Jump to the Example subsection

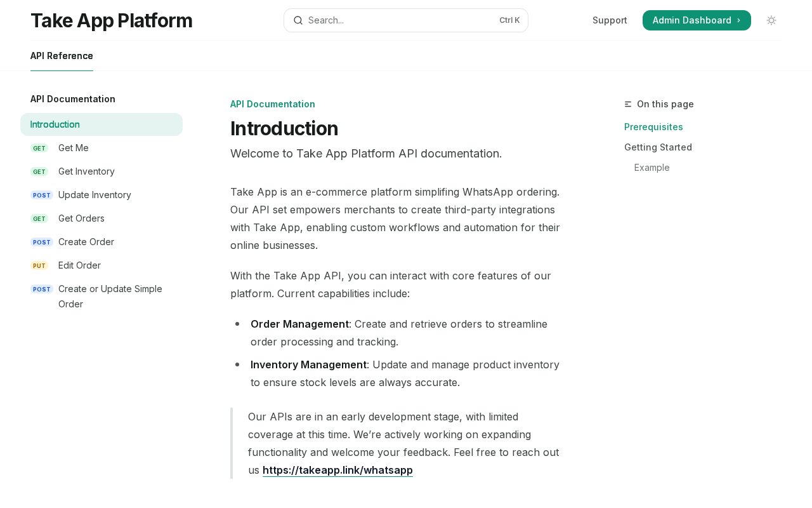point(652,168)
